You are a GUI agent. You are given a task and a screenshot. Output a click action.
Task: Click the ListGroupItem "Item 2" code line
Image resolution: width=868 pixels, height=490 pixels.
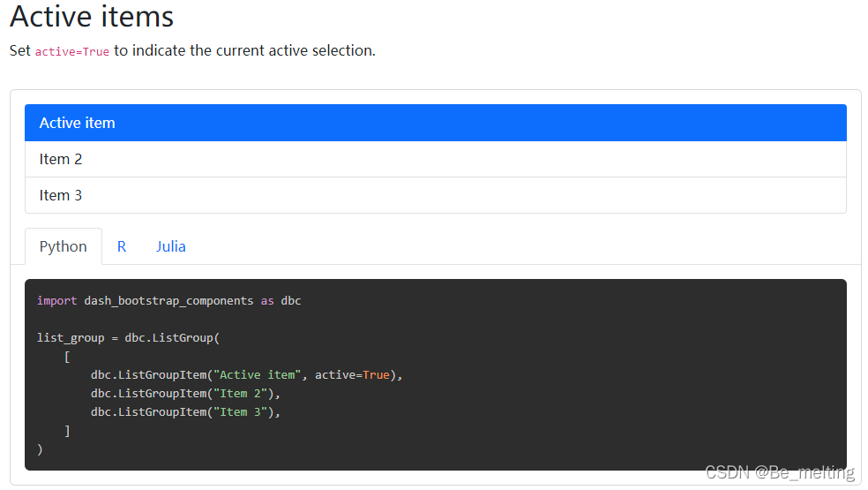185,393
